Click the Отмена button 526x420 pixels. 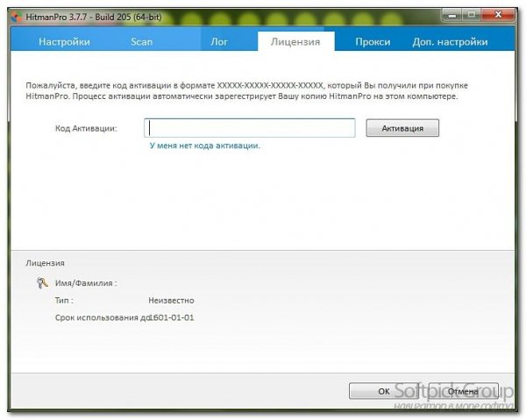click(463, 391)
